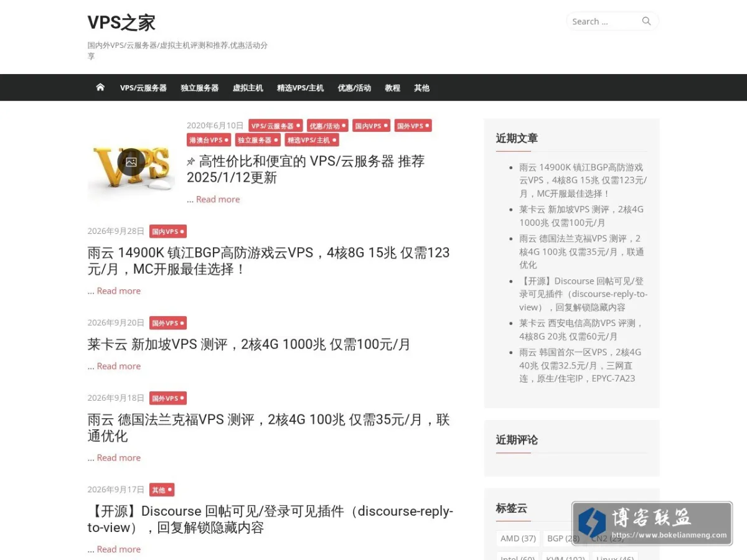Open sidebar link 雨云 14900K 镇江BGP高防游戏云VPS
The height and width of the screenshot is (560, 747).
[x=583, y=180]
